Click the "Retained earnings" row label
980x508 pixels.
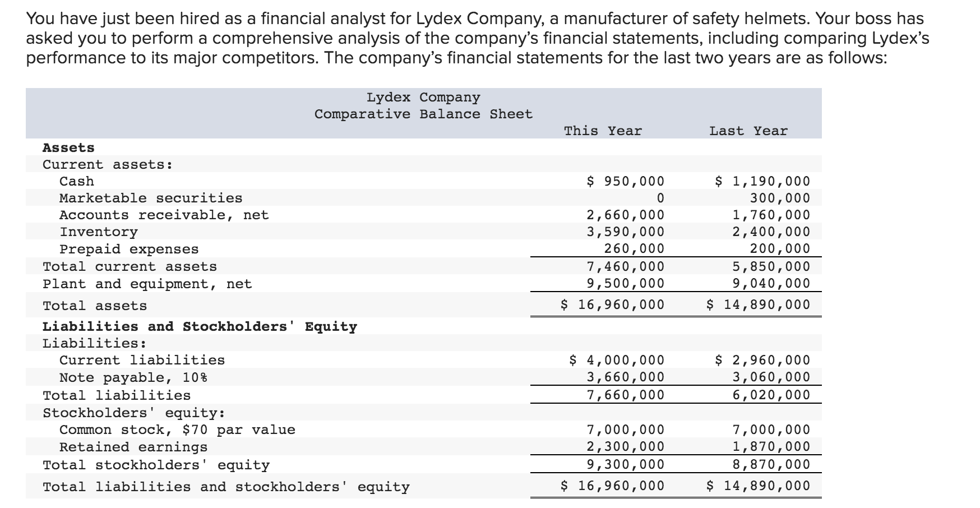(133, 447)
